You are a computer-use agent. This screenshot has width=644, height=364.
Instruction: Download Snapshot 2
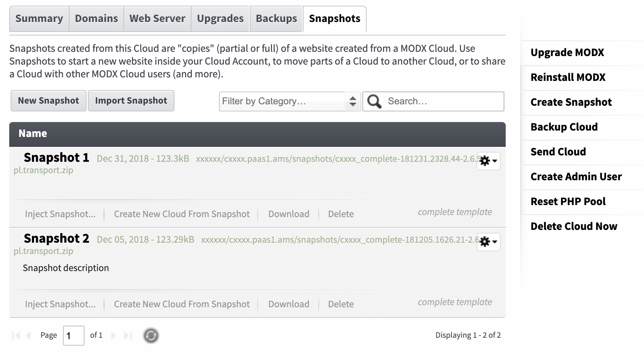[289, 304]
